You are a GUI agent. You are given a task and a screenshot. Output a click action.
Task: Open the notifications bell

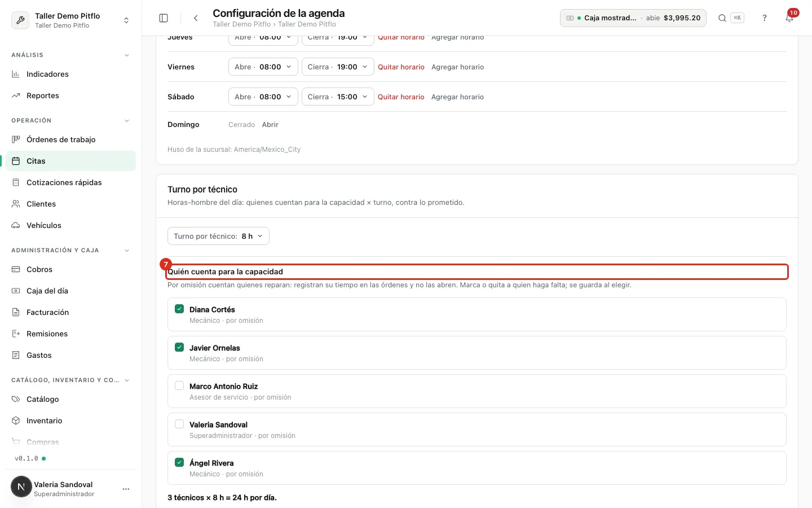(789, 18)
